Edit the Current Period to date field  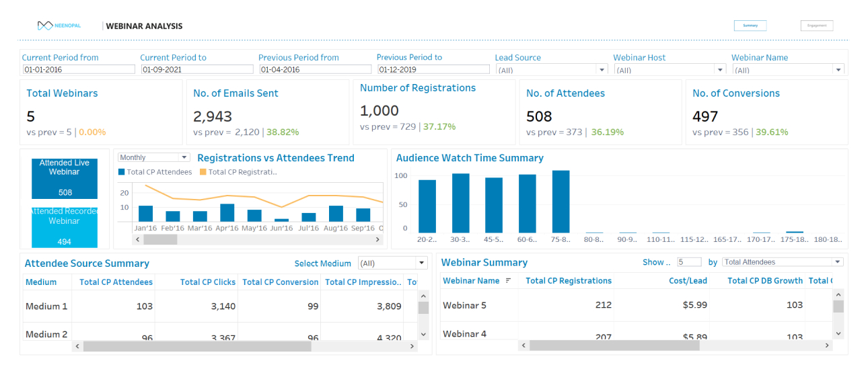point(197,69)
